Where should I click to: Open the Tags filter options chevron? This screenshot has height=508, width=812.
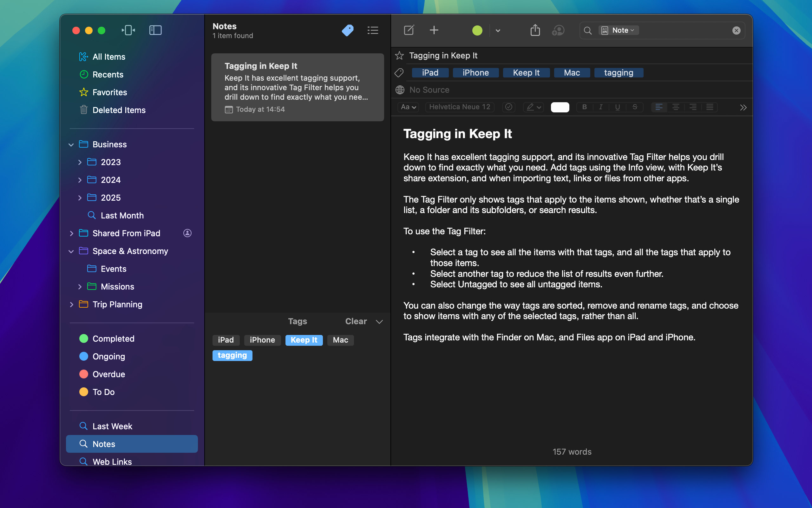point(379,322)
